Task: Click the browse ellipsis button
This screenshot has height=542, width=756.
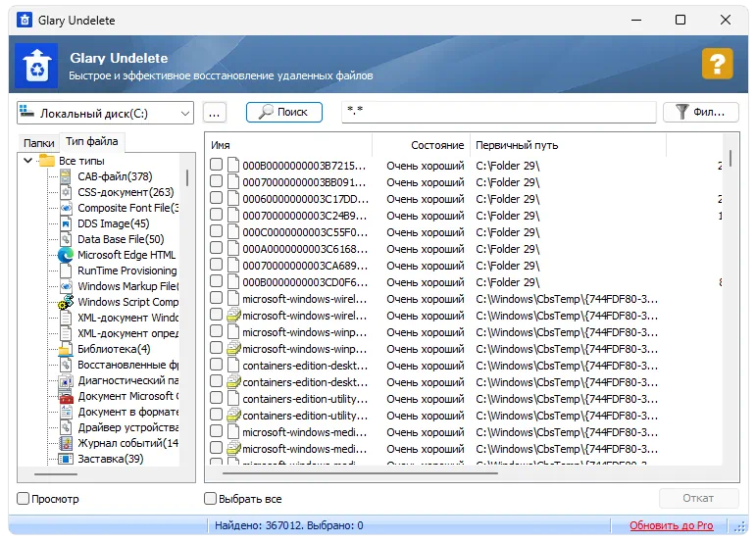Action: pos(215,113)
